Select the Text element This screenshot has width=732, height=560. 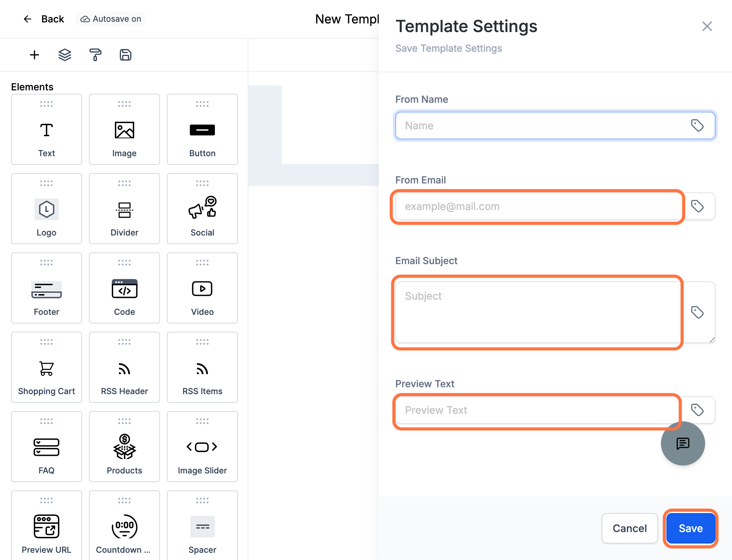(47, 129)
